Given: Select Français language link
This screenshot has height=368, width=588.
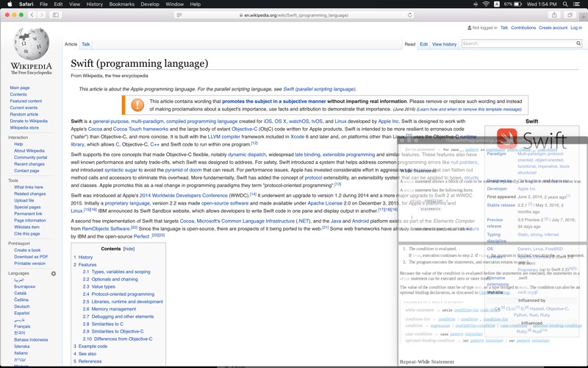Looking at the screenshot, I should click(22, 326).
